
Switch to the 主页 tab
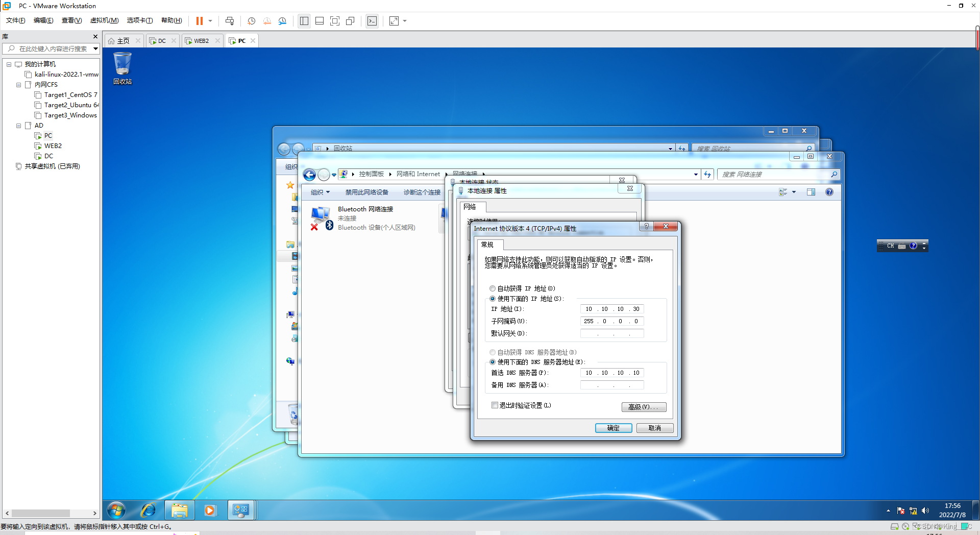[123, 41]
